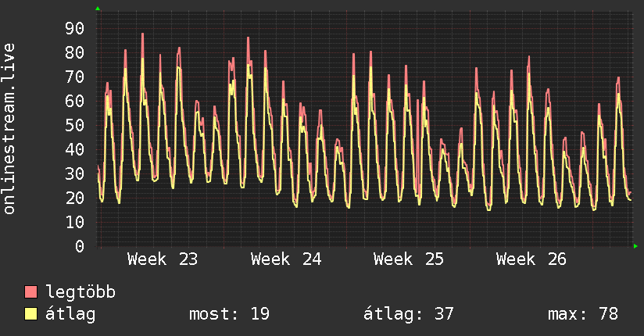The height and width of the screenshot is (336, 644).
Task: Select the 'átlag' legend label beside yellow swatch
Action: tap(70, 315)
